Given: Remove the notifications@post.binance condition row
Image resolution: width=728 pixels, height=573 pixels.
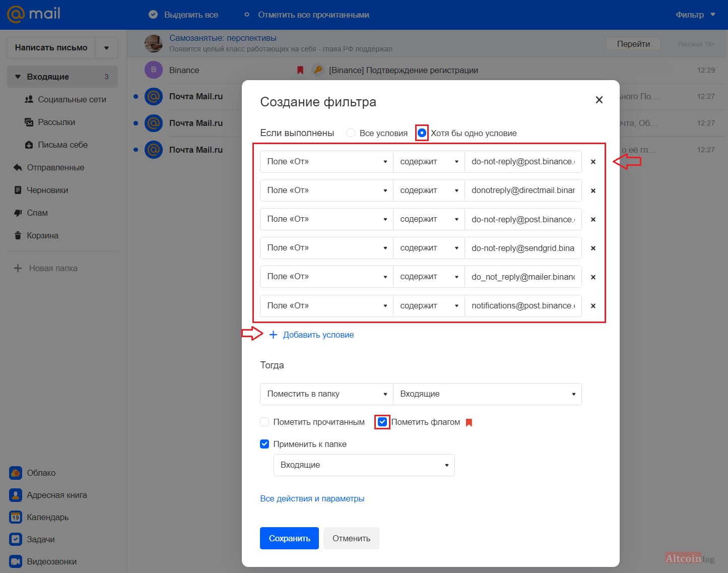Looking at the screenshot, I should pyautogui.click(x=593, y=306).
